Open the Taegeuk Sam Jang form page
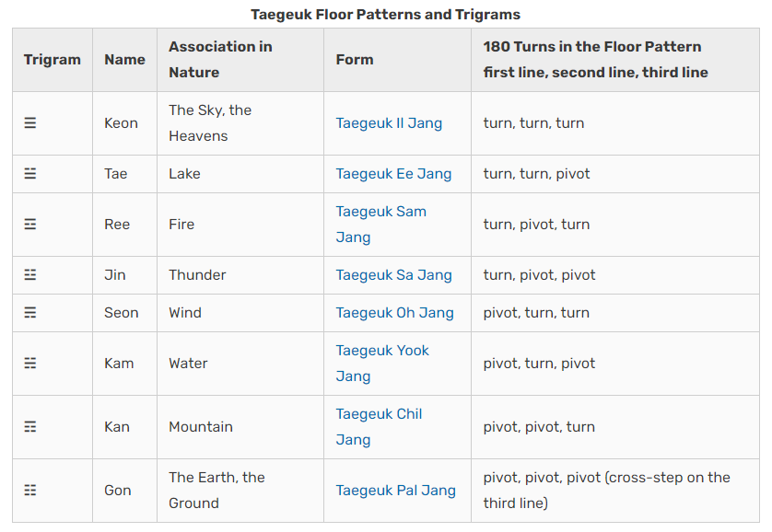The image size is (772, 532). coord(380,225)
